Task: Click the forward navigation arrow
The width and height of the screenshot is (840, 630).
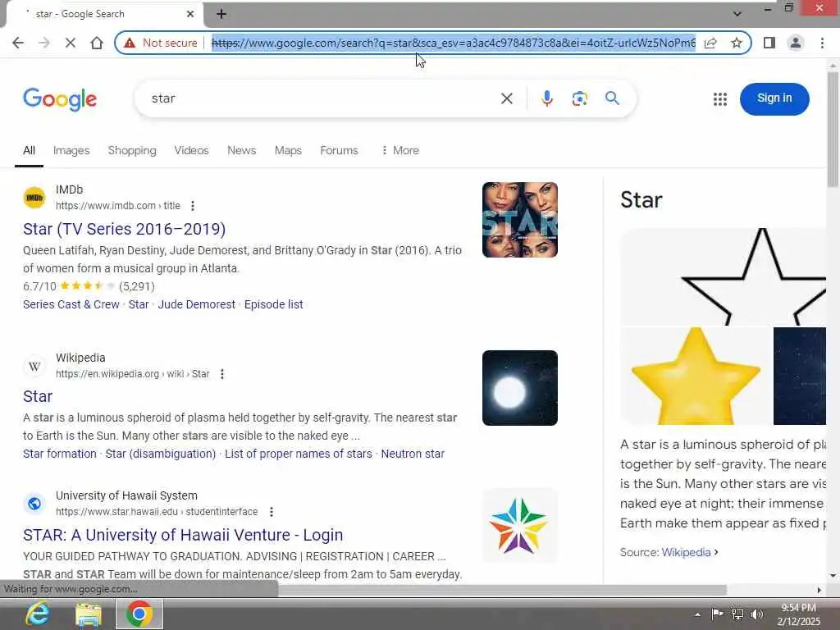Action: (44, 43)
